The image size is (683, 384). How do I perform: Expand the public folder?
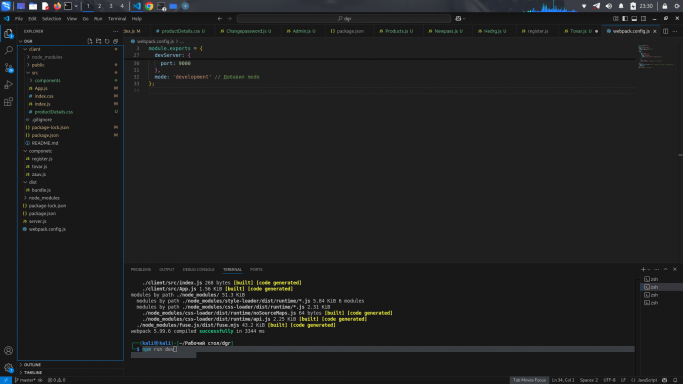pyautogui.click(x=70, y=65)
